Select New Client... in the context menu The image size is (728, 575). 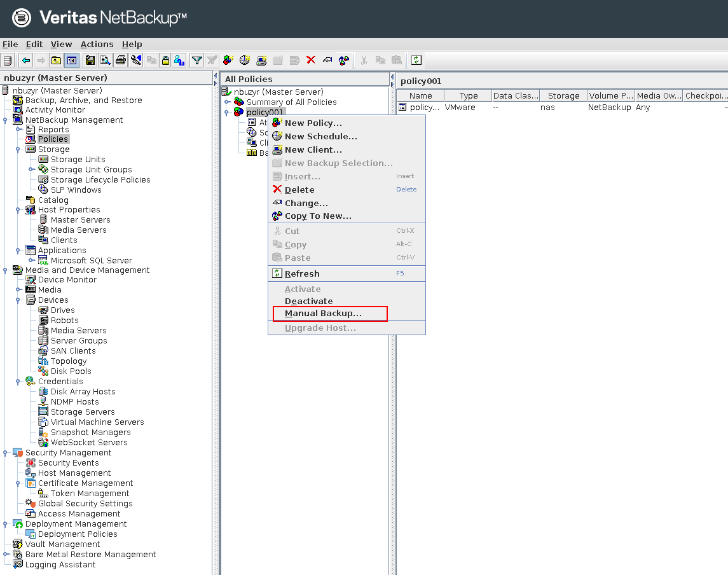[x=347, y=150]
